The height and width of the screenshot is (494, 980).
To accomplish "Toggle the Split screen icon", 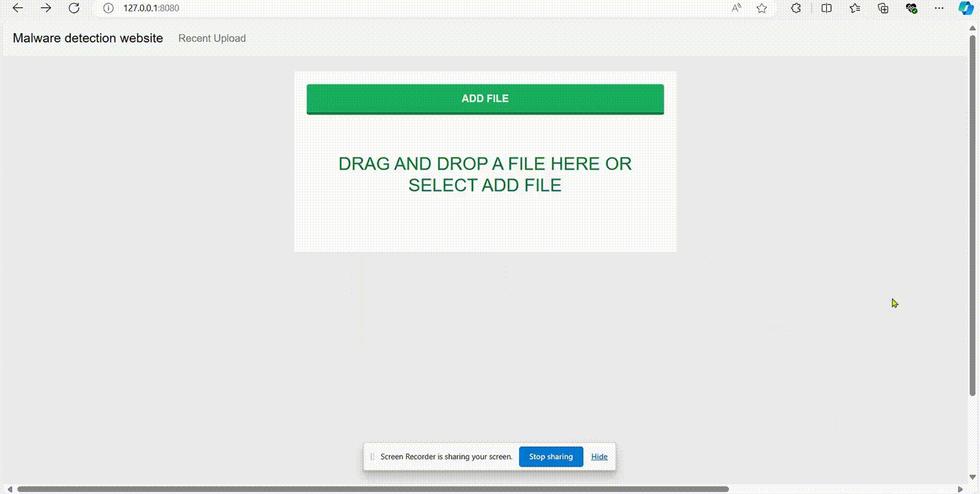I will [826, 8].
